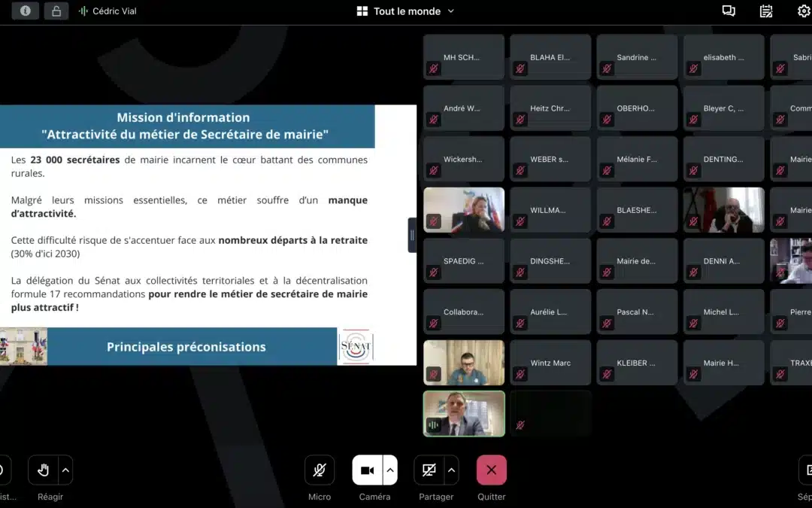
Task: Select the WILLMA... participant tile
Action: pos(550,210)
